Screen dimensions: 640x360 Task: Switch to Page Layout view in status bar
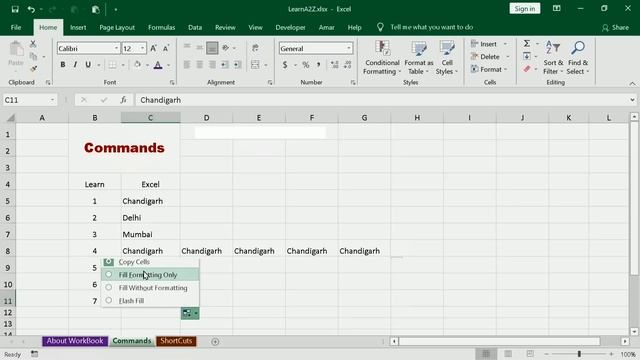tap(508, 354)
